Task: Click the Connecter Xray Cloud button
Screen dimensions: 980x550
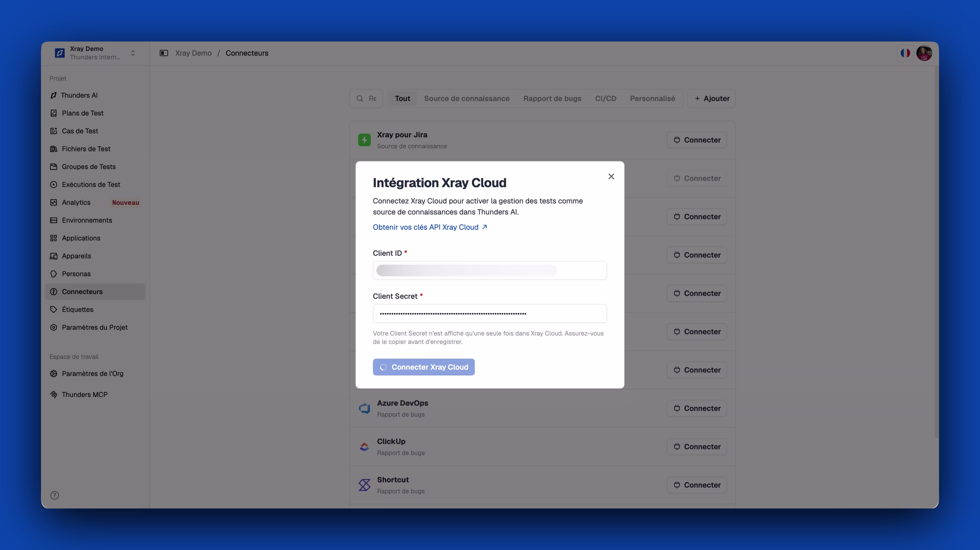Action: click(x=424, y=367)
